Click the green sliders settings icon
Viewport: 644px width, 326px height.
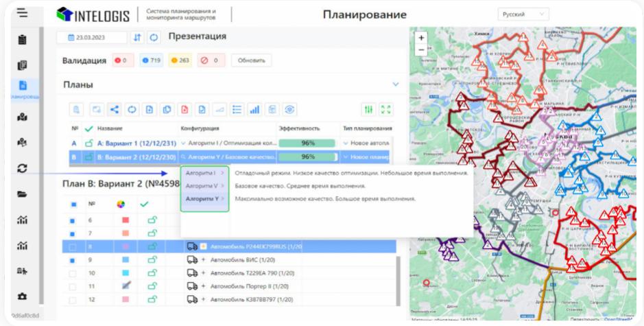coord(369,109)
